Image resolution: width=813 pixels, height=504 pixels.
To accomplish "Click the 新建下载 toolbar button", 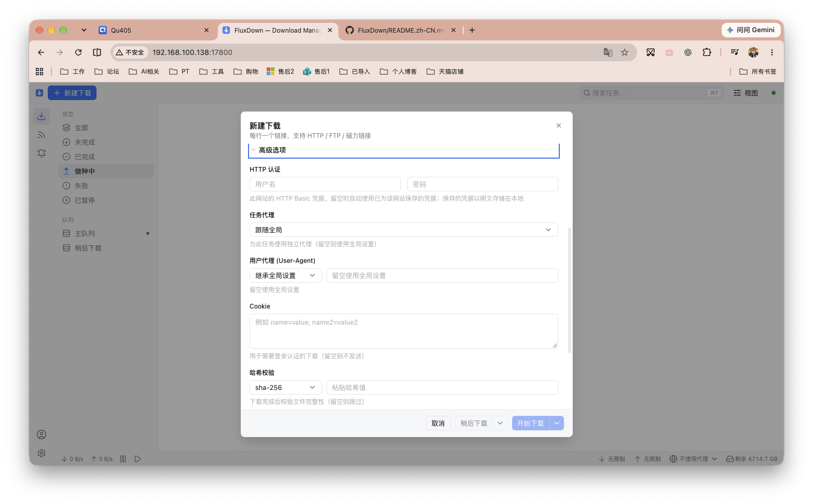I will click(72, 93).
